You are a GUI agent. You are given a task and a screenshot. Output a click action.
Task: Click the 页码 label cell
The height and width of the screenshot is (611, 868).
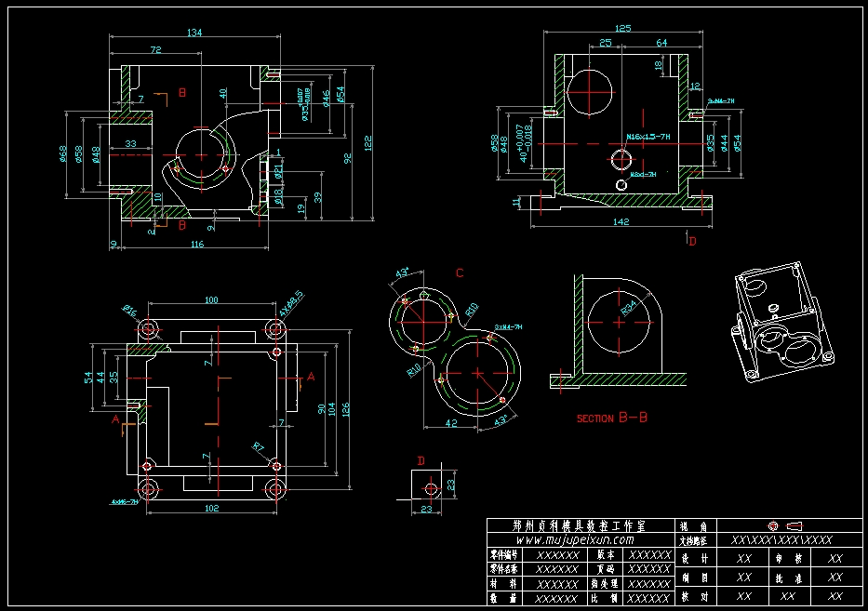pyautogui.click(x=606, y=569)
